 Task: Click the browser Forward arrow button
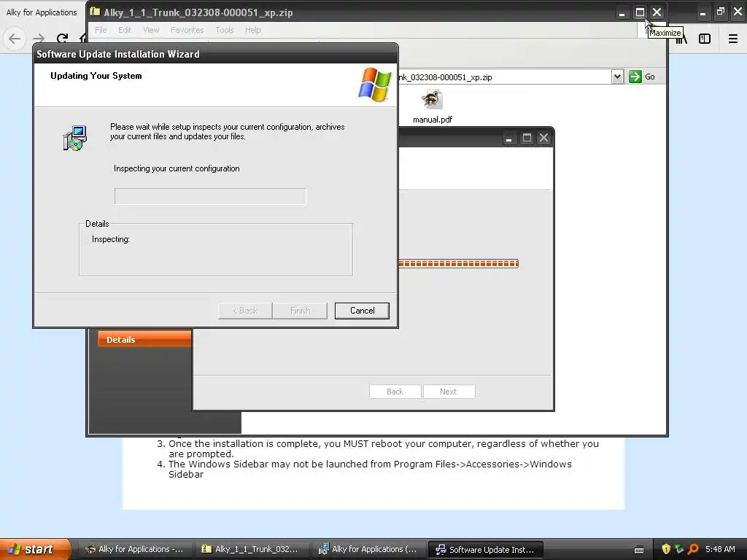coord(39,39)
